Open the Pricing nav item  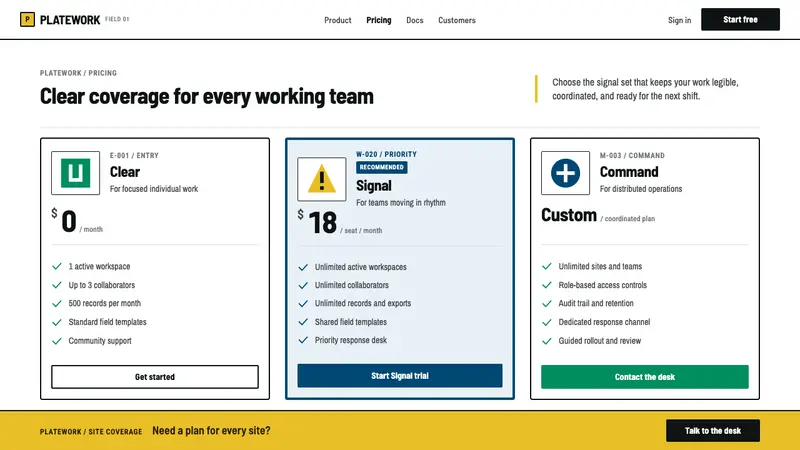(x=379, y=20)
